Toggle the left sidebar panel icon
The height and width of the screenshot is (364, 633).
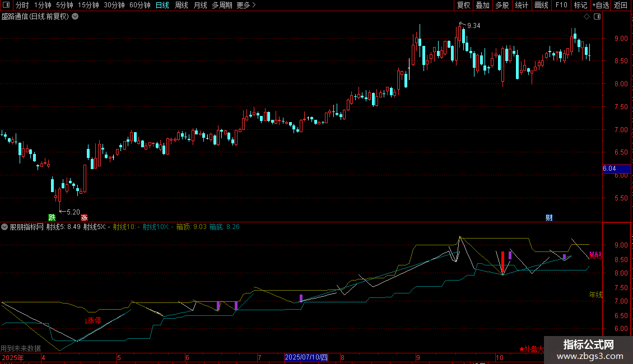pyautogui.click(x=6, y=5)
